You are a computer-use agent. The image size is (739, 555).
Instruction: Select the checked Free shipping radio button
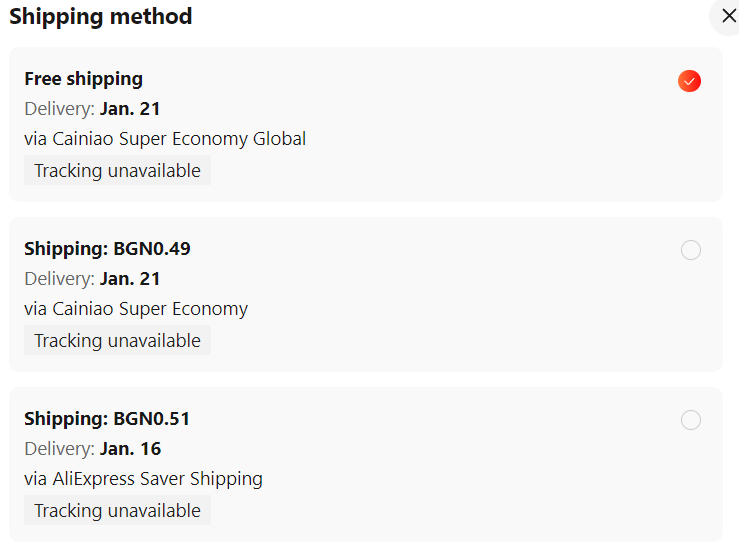689,81
